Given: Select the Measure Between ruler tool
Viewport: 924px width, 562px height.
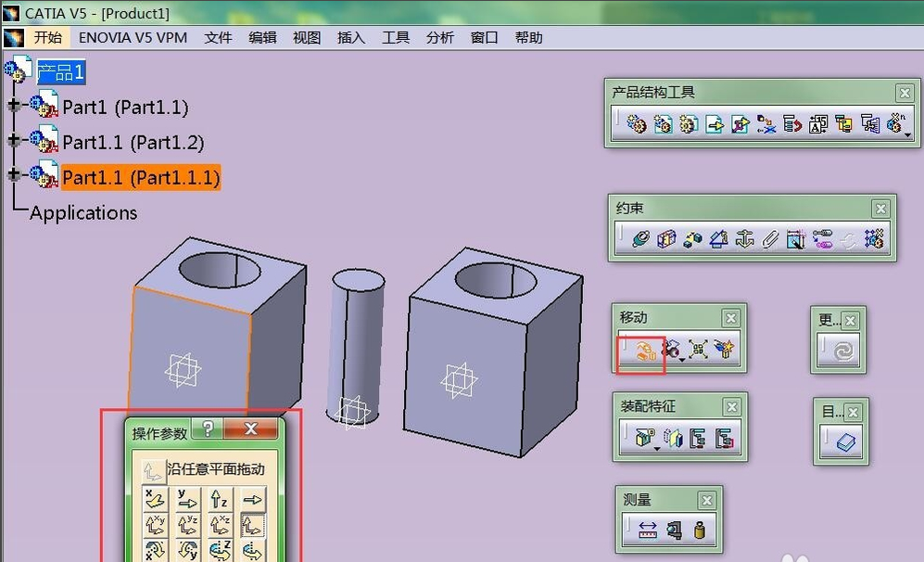Looking at the screenshot, I should point(648,530).
